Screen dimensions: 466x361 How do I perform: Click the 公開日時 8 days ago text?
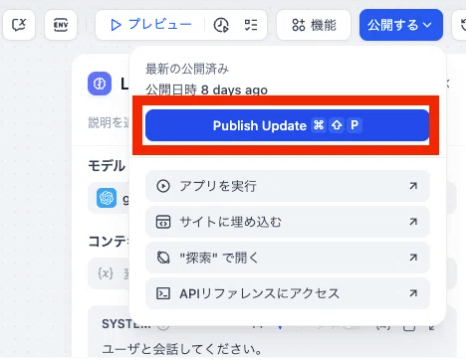coord(207,90)
